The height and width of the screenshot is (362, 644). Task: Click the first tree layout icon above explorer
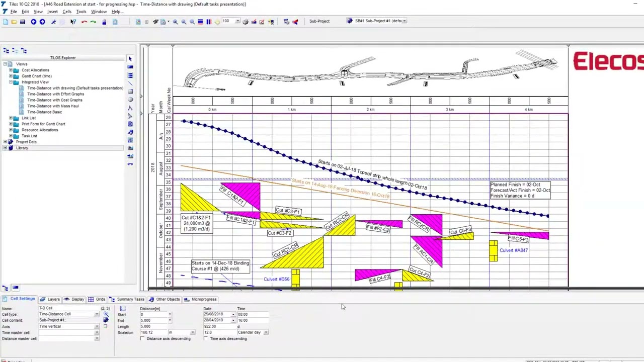click(6, 51)
